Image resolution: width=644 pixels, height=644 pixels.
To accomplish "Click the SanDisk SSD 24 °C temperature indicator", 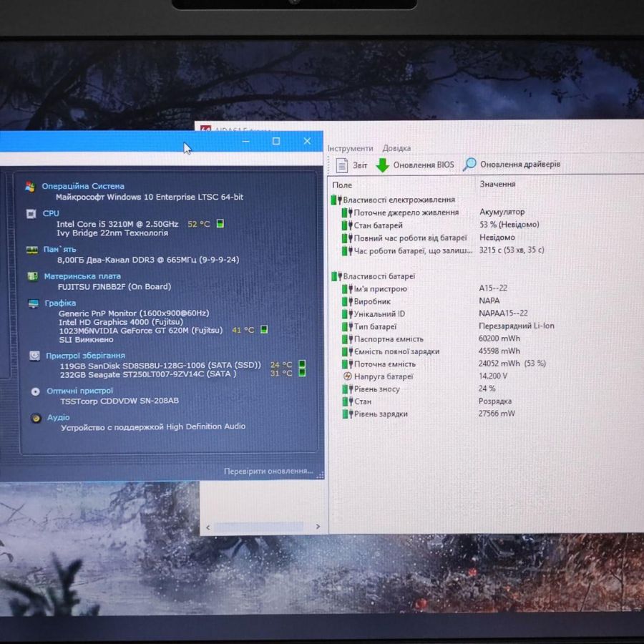I will point(302,364).
